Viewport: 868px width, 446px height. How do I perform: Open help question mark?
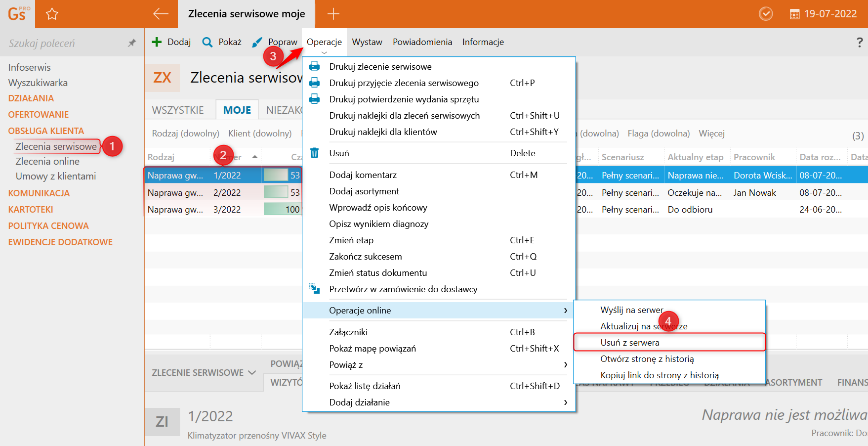pos(860,43)
